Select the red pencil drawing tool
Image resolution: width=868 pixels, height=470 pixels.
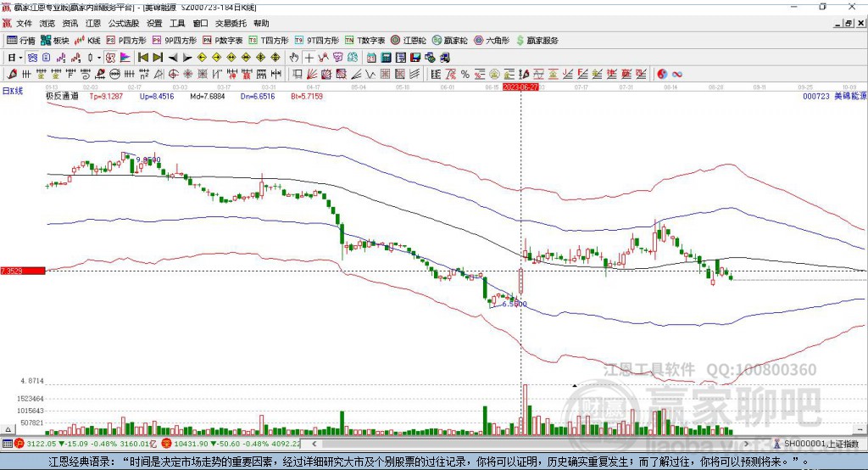coord(12,75)
